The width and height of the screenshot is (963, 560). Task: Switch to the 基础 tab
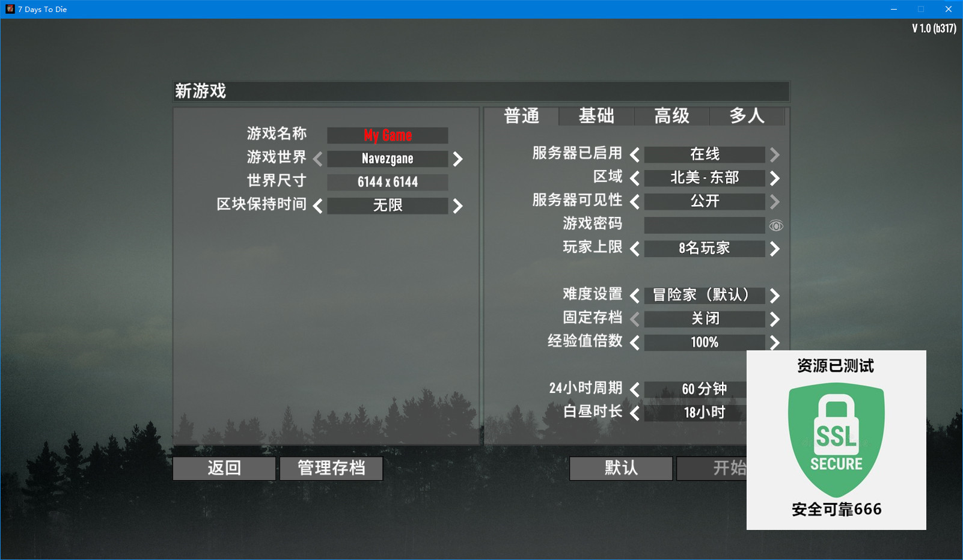coord(596,116)
